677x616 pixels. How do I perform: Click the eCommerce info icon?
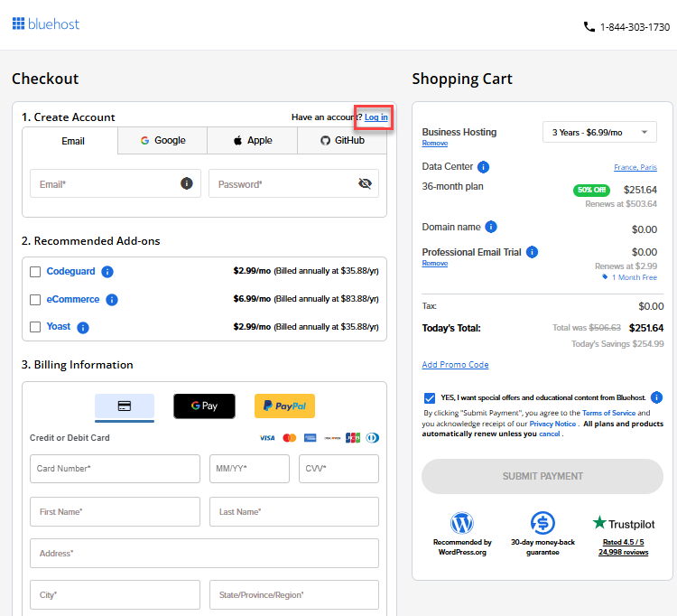(112, 300)
